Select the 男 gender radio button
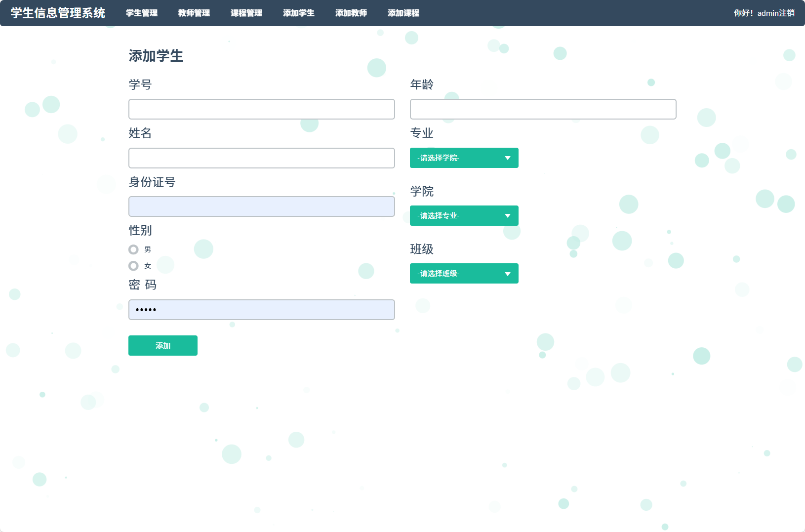The height and width of the screenshot is (532, 805). pos(133,249)
